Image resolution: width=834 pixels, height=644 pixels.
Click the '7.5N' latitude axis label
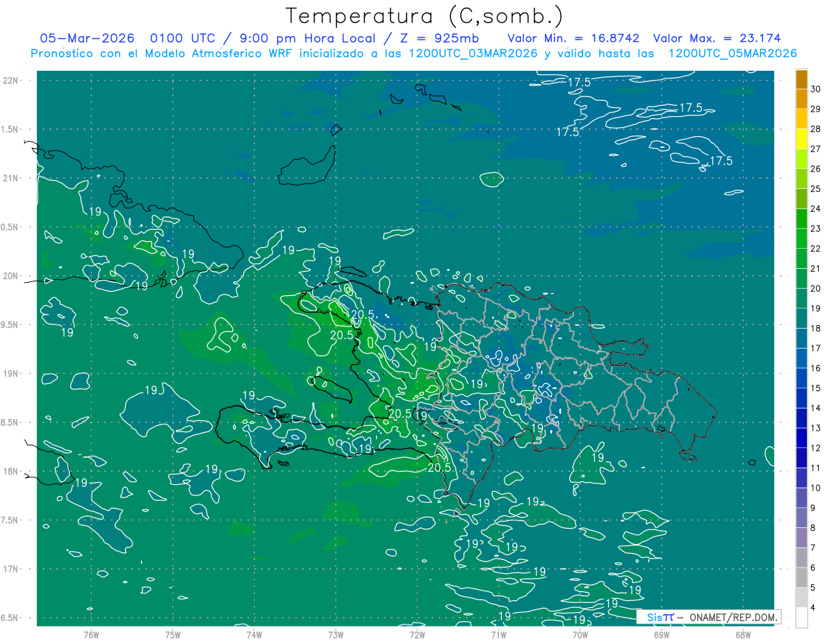pos(11,520)
